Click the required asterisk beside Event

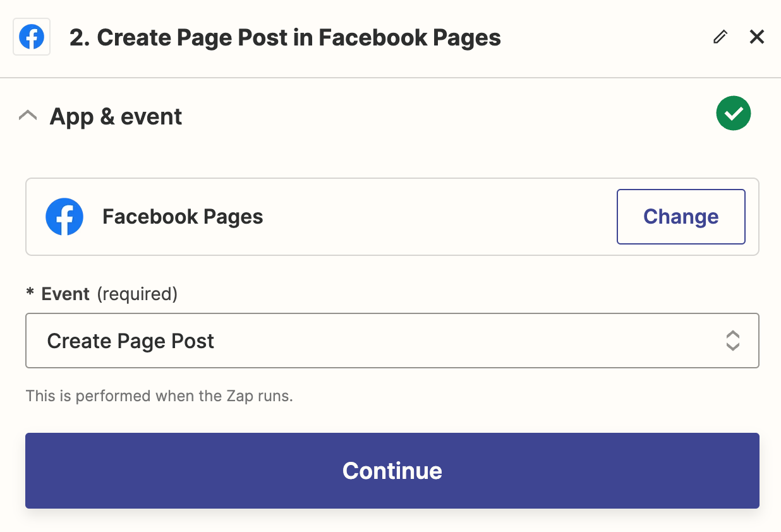(30, 294)
